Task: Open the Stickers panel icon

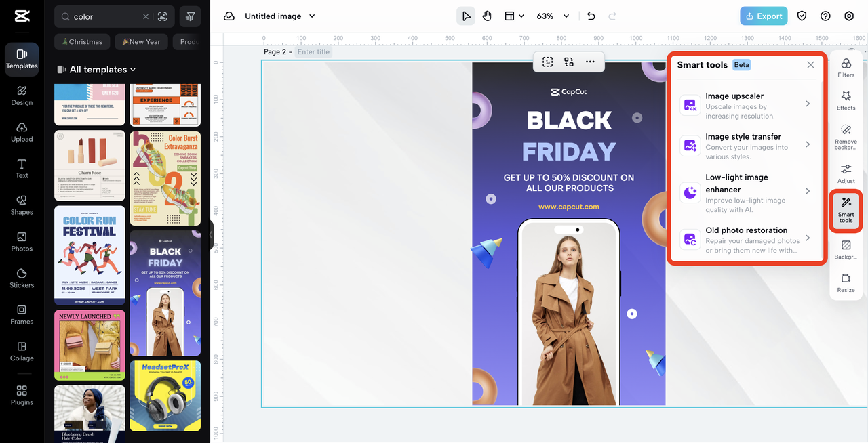Action: pos(22,278)
